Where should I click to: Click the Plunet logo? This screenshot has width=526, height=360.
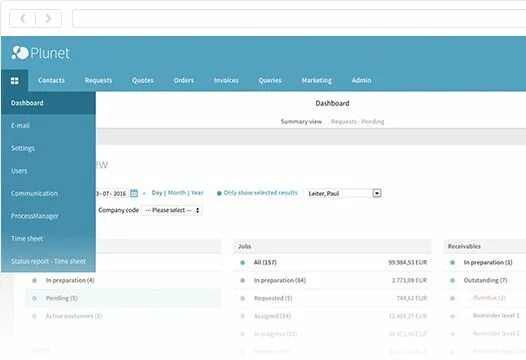pyautogui.click(x=41, y=53)
